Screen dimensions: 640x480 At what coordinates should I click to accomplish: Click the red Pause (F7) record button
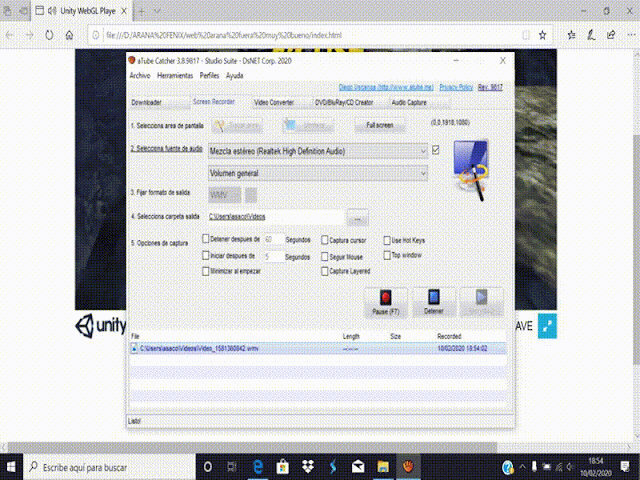click(x=385, y=302)
